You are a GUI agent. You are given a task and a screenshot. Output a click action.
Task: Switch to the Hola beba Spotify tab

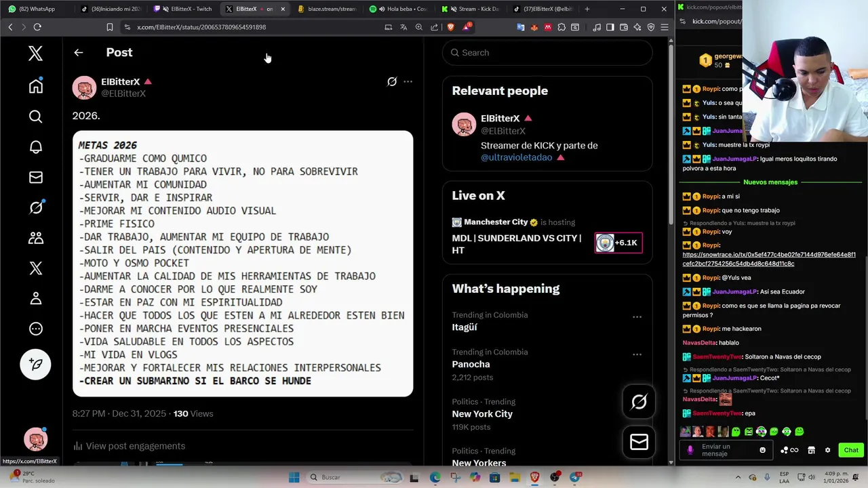pyautogui.click(x=399, y=9)
